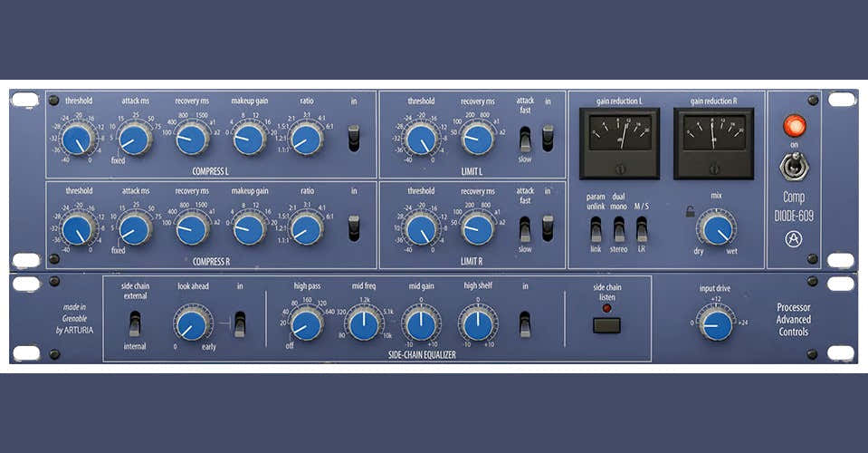The image size is (868, 453).
Task: Toggle the Limit R in switch
Action: click(548, 228)
